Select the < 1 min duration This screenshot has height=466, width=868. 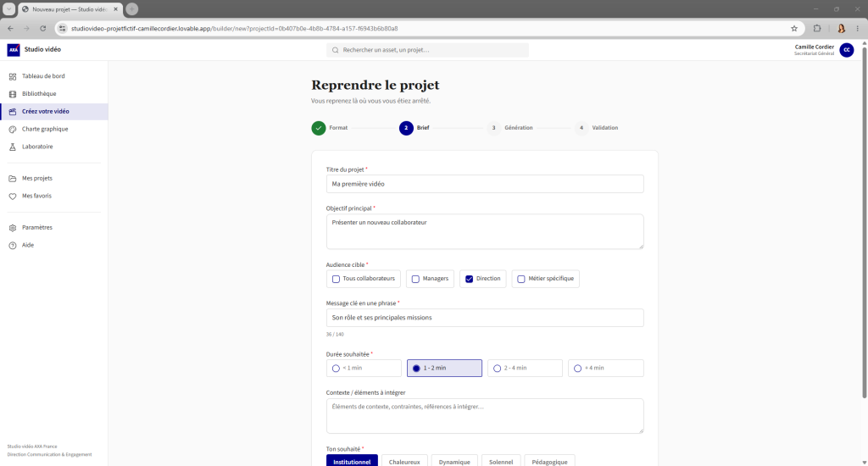point(364,369)
